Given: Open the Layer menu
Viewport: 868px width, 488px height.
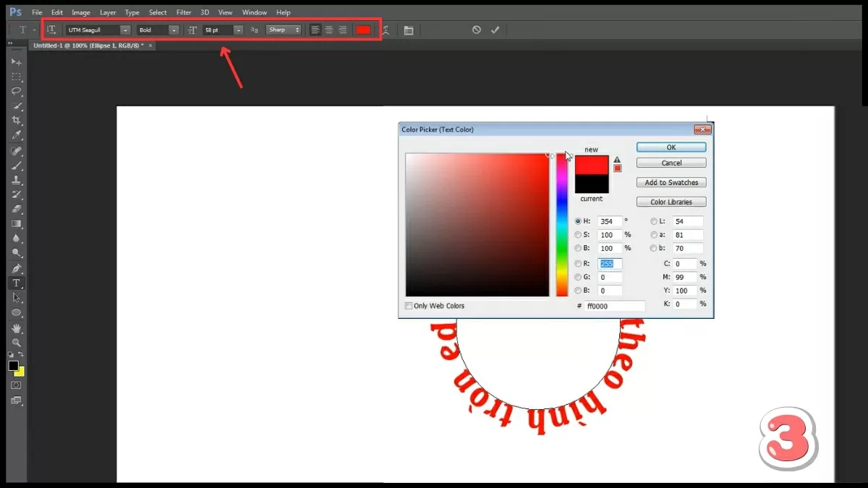Looking at the screenshot, I should [108, 12].
